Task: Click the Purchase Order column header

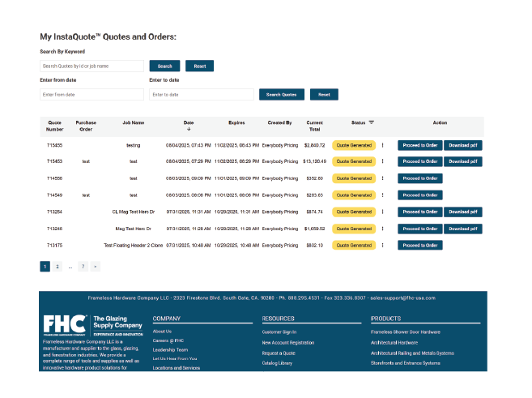Action: coord(86,126)
